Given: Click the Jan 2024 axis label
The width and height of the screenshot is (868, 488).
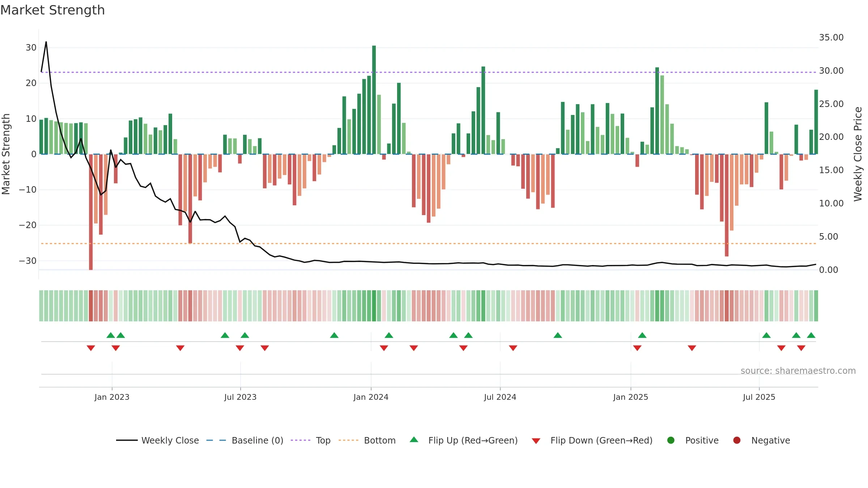Looking at the screenshot, I should [x=371, y=397].
